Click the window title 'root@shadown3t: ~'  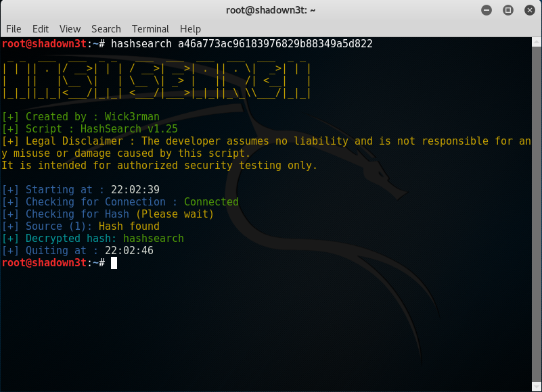point(271,10)
